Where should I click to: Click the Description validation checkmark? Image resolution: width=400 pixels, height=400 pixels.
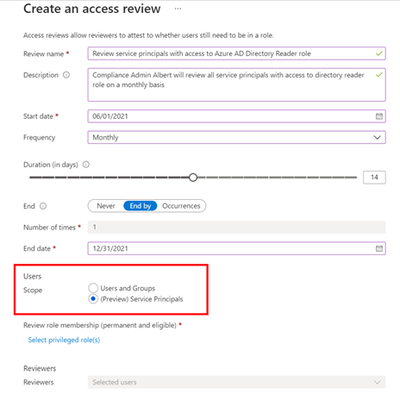click(379, 75)
